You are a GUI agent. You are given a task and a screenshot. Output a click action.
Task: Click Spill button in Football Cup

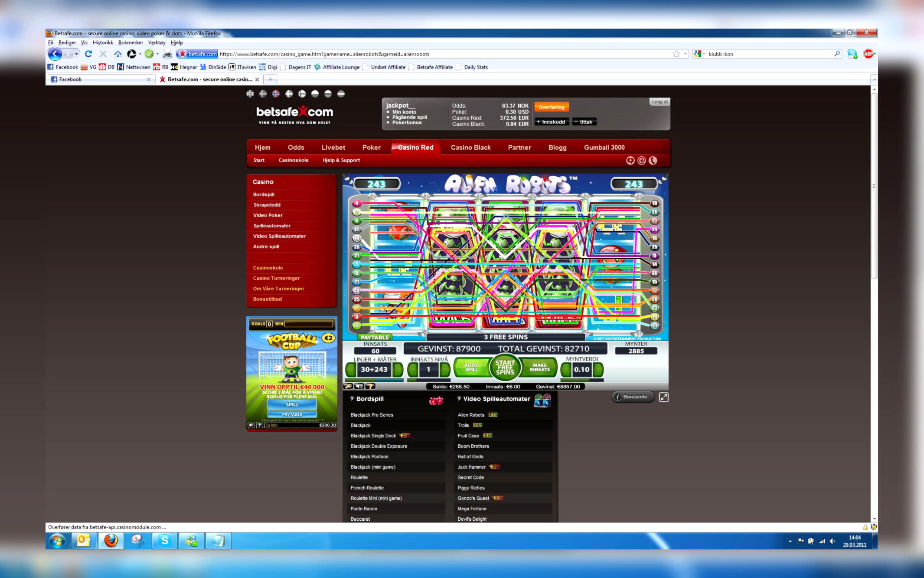[x=292, y=404]
